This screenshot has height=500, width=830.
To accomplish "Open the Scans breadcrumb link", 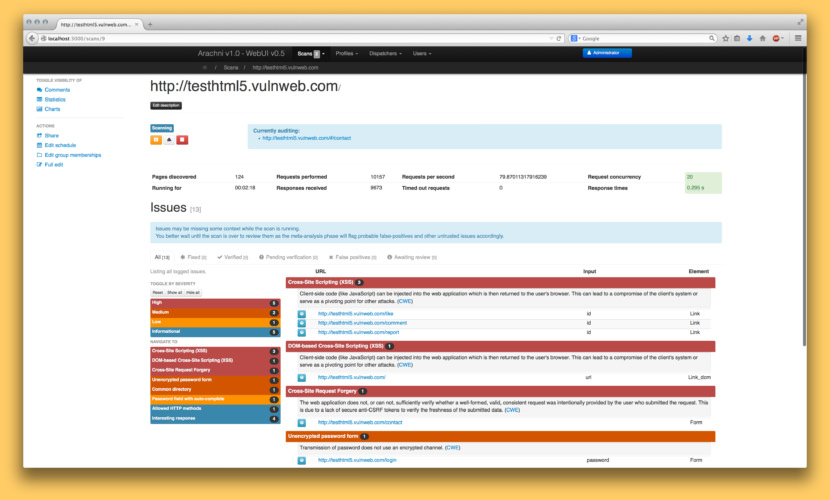I will pos(230,67).
